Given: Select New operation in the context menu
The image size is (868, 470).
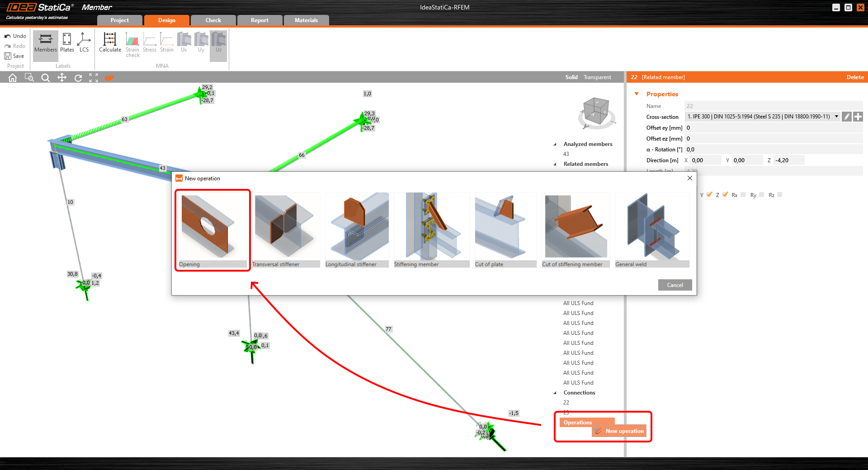Looking at the screenshot, I should [619, 431].
